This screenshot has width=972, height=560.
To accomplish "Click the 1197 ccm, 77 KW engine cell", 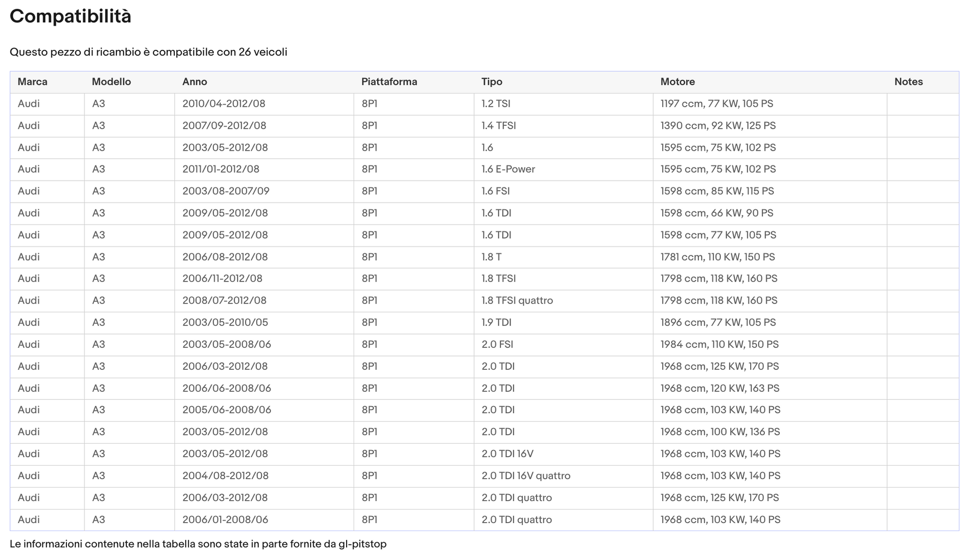I will coord(716,104).
